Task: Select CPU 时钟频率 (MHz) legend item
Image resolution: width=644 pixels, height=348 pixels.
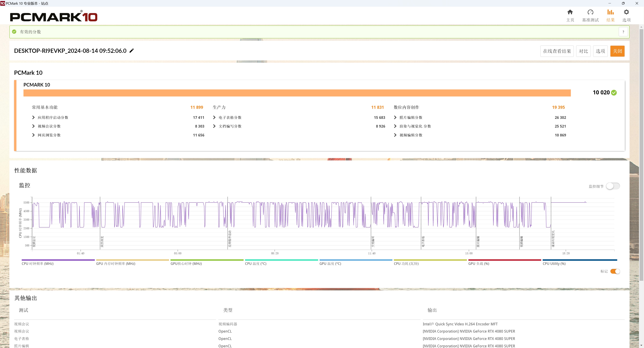Action: [x=58, y=262]
